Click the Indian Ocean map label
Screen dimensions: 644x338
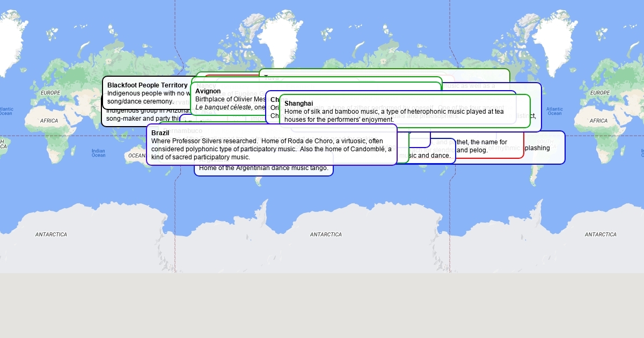point(98,153)
